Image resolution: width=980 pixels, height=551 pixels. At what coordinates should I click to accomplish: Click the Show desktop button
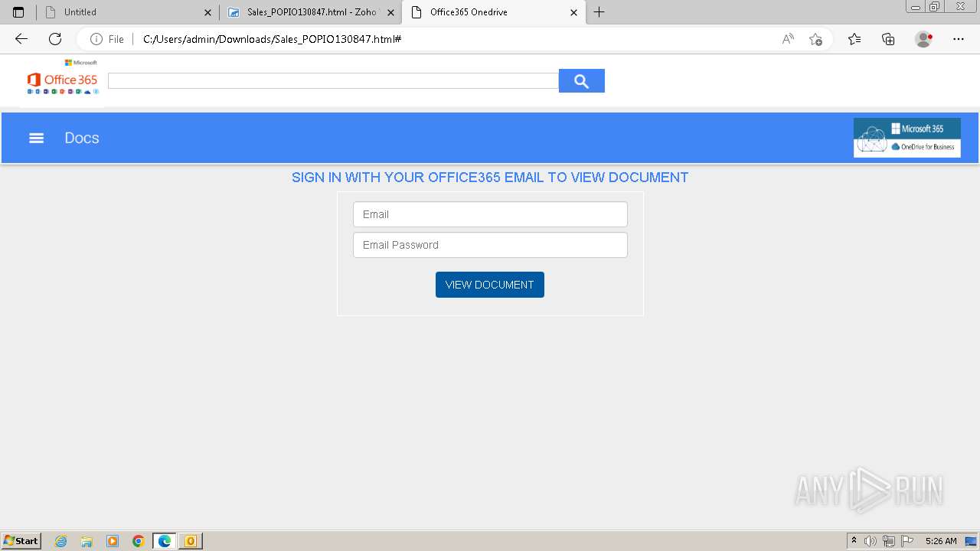[x=971, y=541]
